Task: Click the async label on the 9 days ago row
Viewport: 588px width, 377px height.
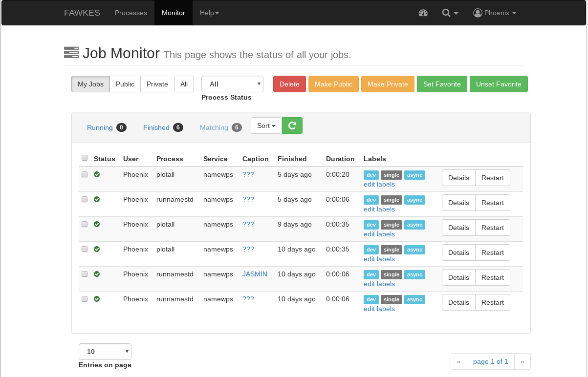Action: point(414,225)
